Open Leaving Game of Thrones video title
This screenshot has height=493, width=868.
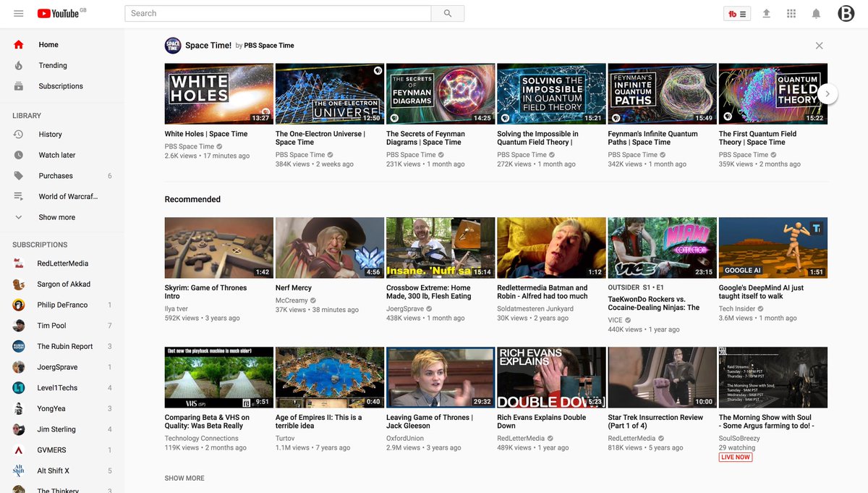click(x=430, y=421)
